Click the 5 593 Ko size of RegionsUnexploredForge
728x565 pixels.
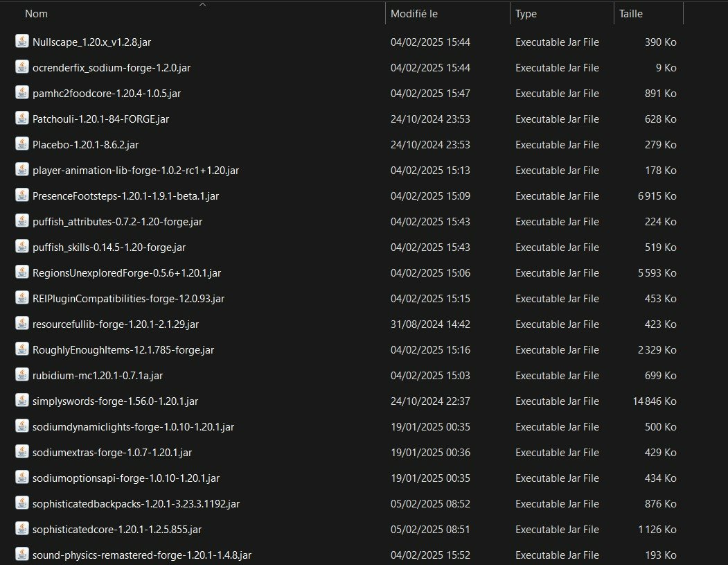tap(657, 272)
